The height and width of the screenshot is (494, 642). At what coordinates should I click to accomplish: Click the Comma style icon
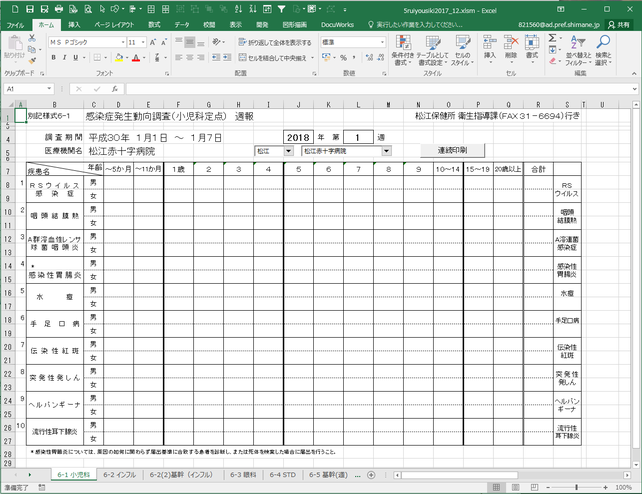pos(354,58)
